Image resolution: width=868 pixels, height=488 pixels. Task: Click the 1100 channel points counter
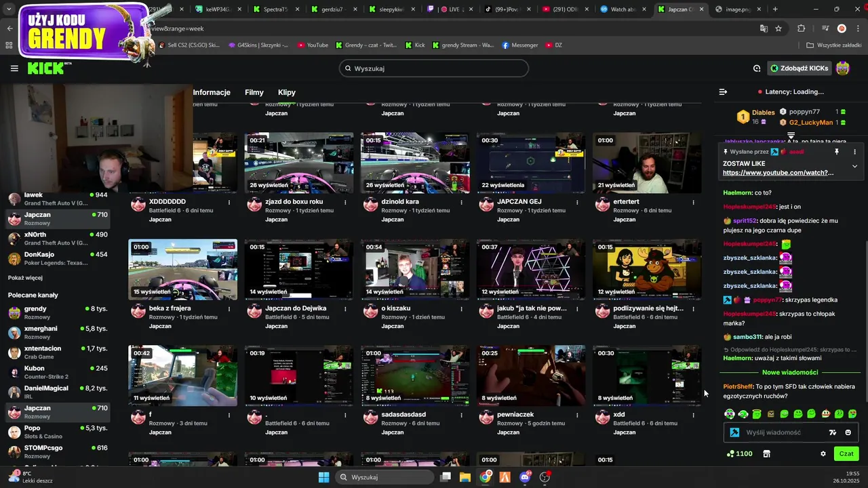tap(739, 454)
